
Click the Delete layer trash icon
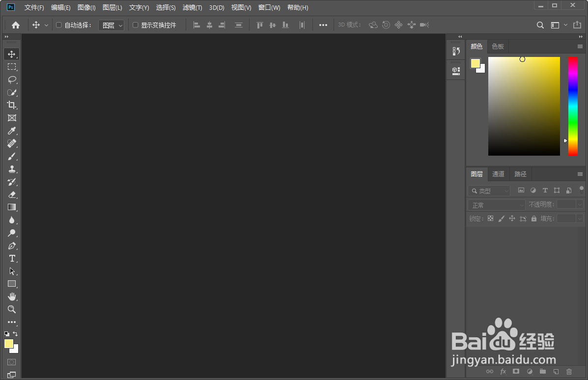point(569,372)
